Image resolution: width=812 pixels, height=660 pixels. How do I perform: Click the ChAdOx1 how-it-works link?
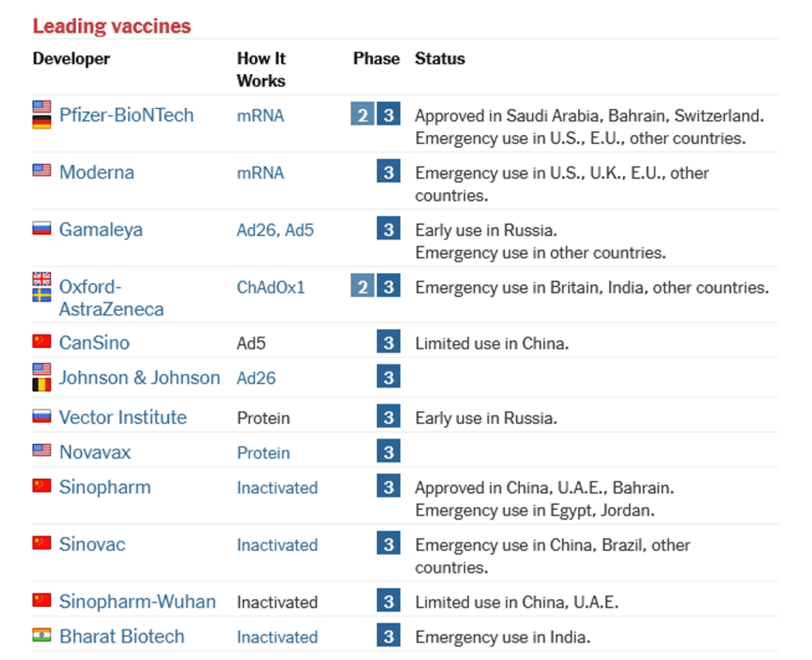[271, 288]
